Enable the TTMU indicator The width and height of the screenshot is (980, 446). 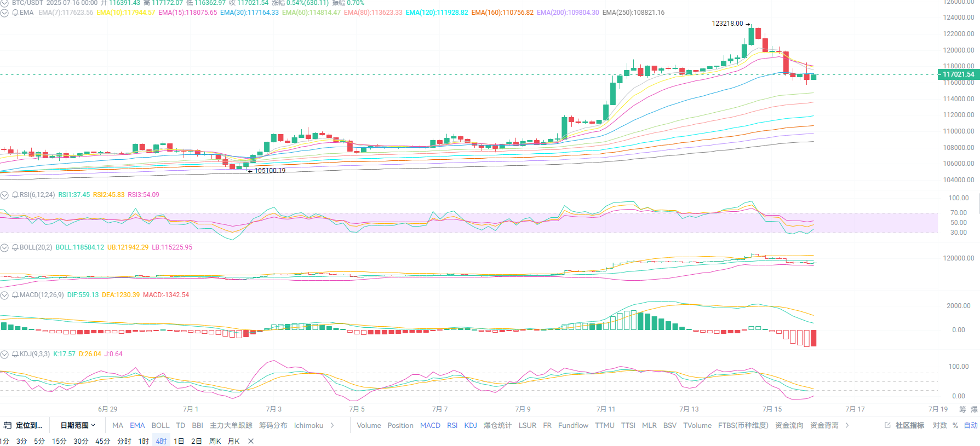tap(605, 425)
